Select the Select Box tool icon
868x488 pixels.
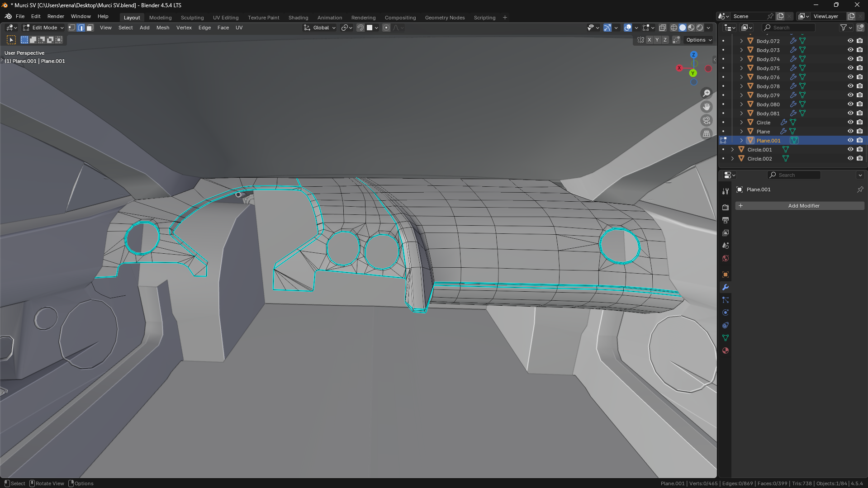pyautogui.click(x=11, y=40)
